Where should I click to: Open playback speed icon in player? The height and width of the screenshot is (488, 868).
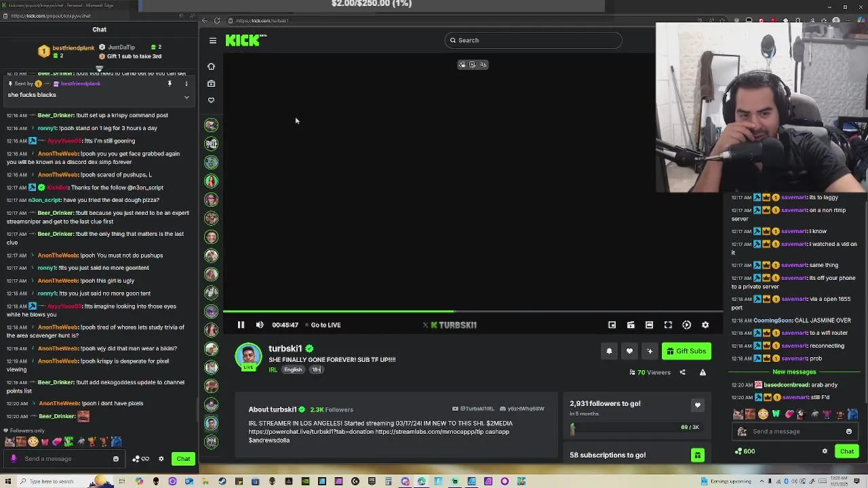(686, 325)
